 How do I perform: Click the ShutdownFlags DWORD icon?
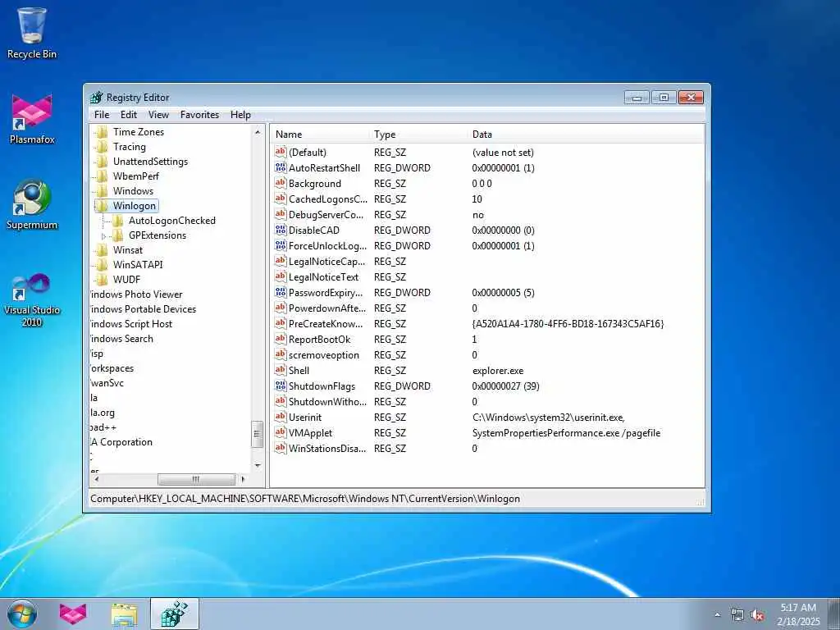(x=281, y=386)
